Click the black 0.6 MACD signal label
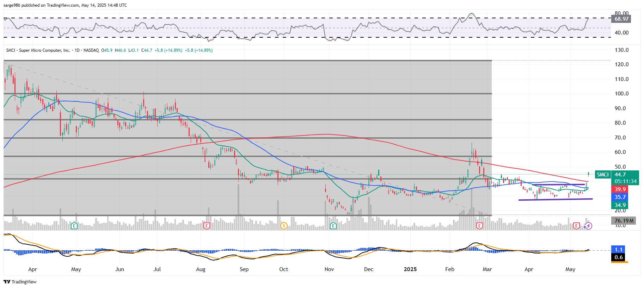644x288 pixels. tap(619, 257)
